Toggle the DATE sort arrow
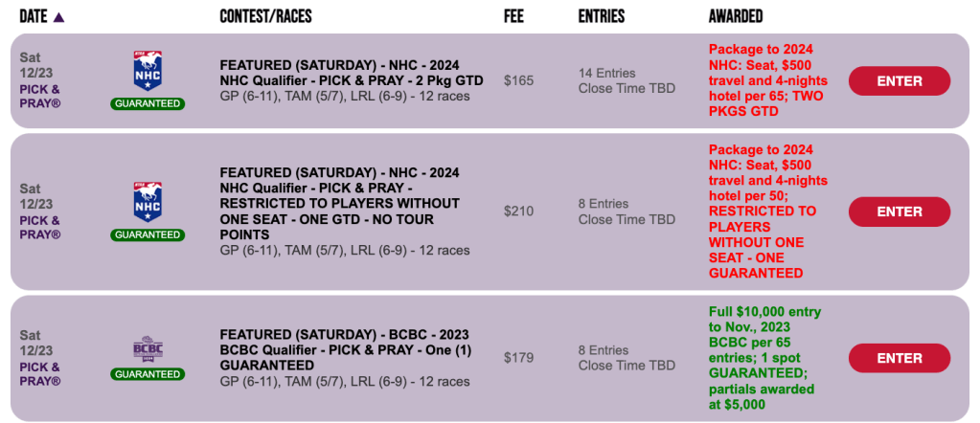The image size is (980, 423). pos(59,16)
